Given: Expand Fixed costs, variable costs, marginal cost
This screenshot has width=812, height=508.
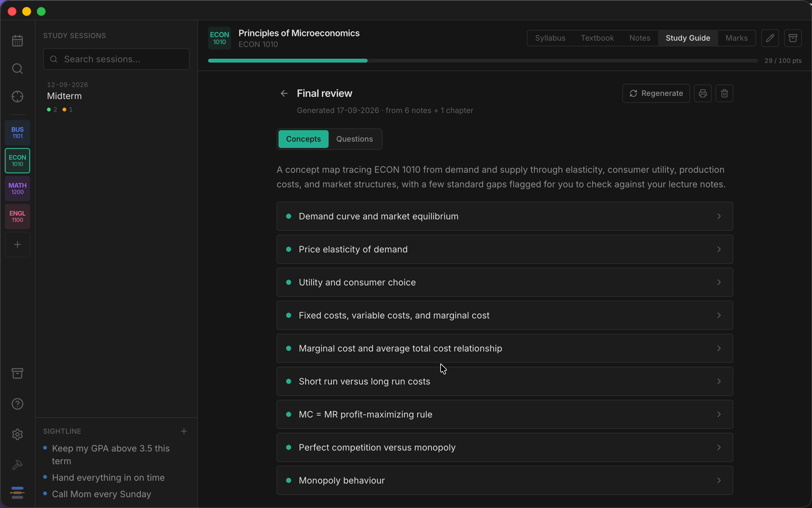Looking at the screenshot, I should [x=505, y=315].
